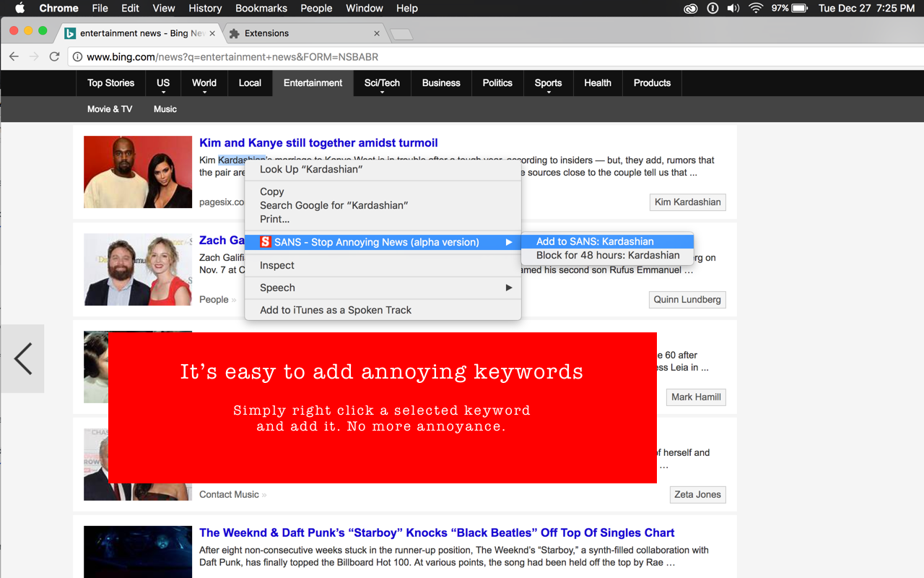
Task: Click the Creative Cloud menu bar icon
Action: pyautogui.click(x=691, y=9)
